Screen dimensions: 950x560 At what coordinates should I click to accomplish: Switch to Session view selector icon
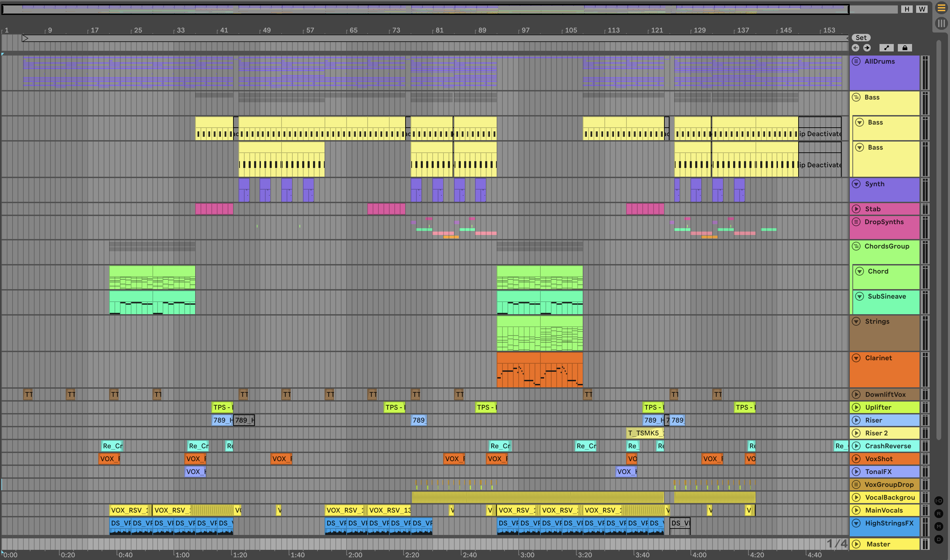[x=941, y=23]
